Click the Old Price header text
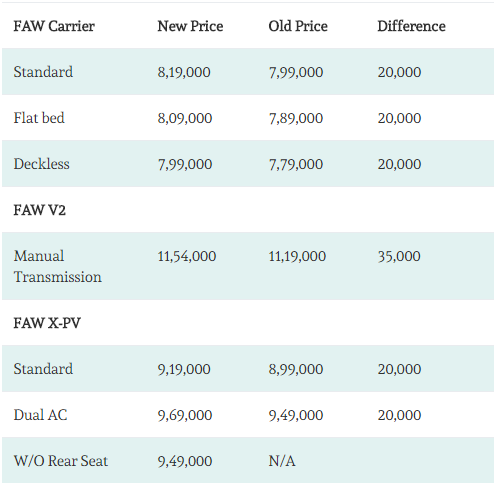Viewport: 499px width, 485px height. 298,26
